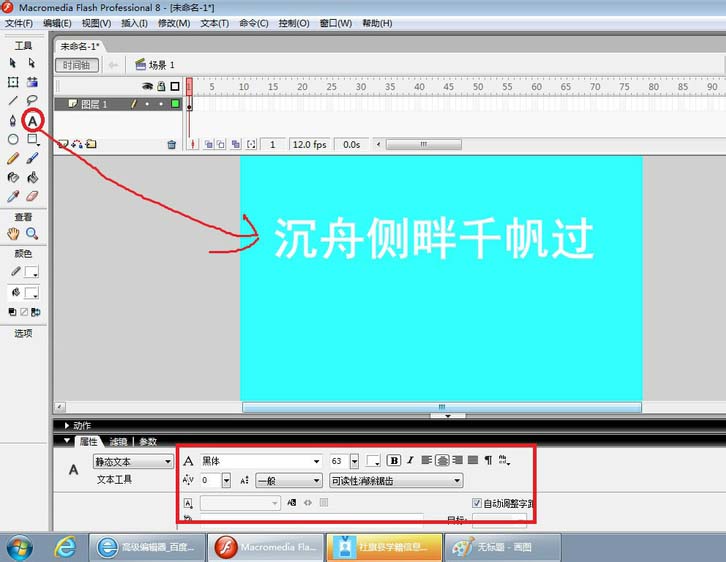Align text center

click(442, 460)
